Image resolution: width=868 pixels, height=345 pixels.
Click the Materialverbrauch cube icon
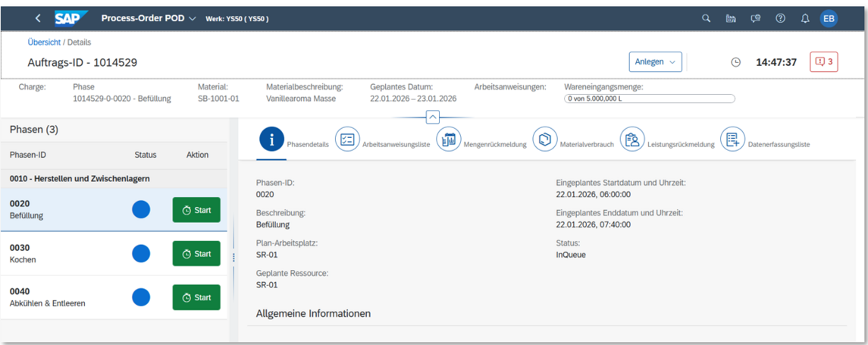[545, 140]
